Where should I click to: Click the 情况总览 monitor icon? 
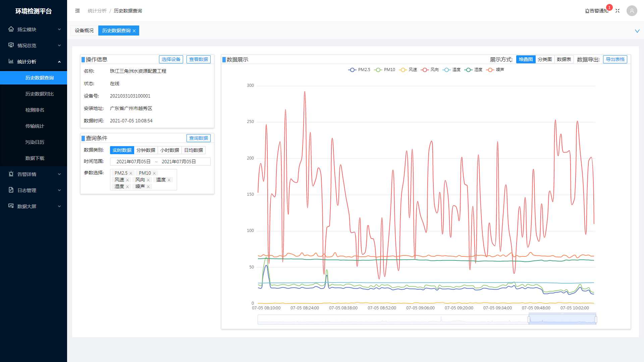[11, 45]
